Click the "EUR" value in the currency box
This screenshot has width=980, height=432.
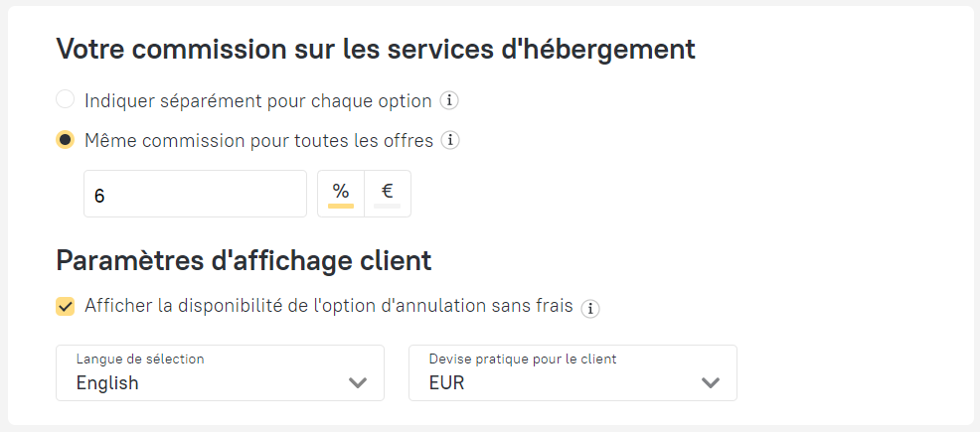446,383
